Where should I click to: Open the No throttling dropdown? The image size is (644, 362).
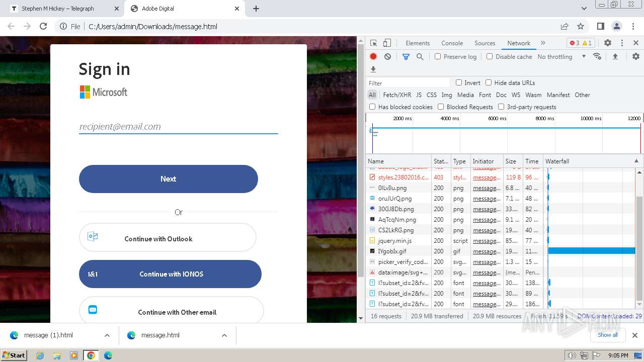click(561, 57)
